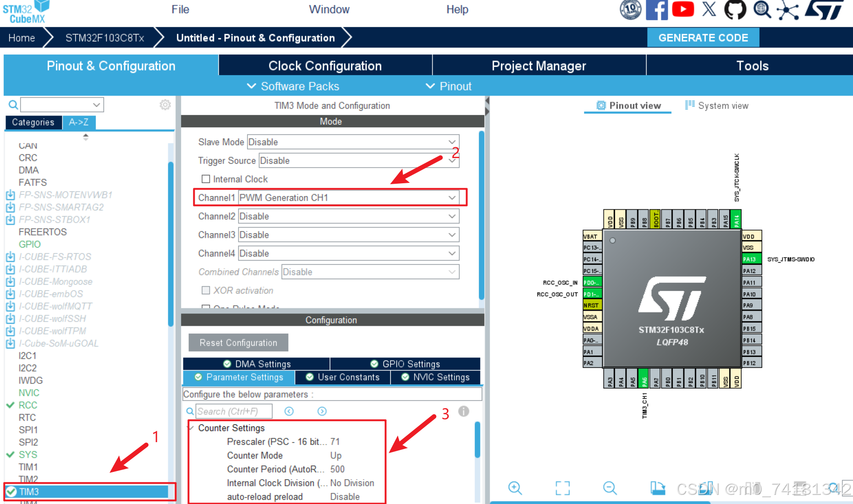Click the PA13 pin on the chip

click(x=752, y=259)
